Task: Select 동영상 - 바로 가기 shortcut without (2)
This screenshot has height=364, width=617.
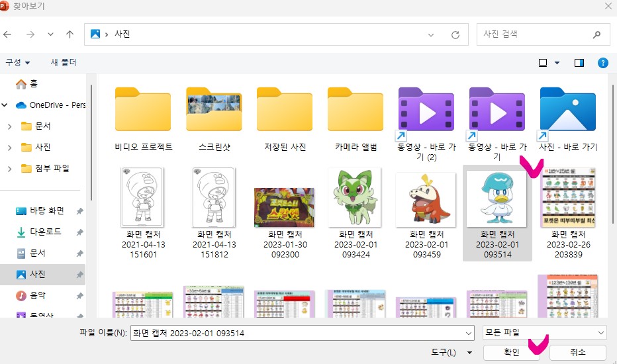Action: (497, 124)
